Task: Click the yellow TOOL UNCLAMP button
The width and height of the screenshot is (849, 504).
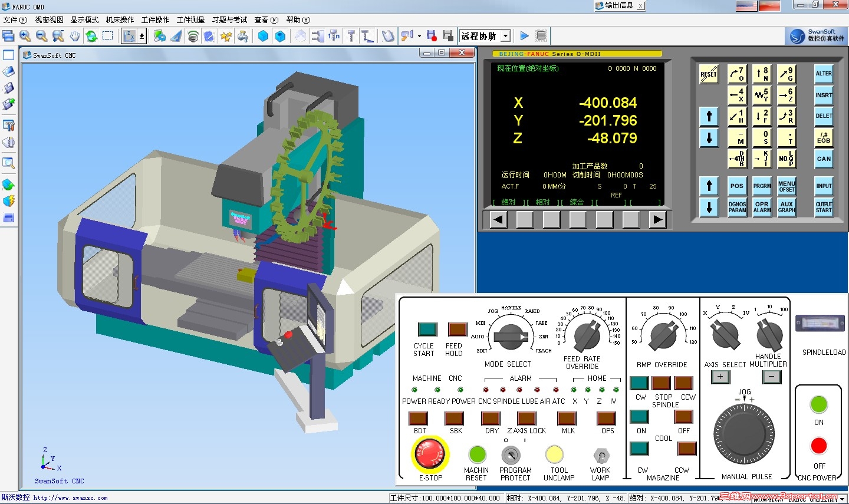Action: pos(555,454)
